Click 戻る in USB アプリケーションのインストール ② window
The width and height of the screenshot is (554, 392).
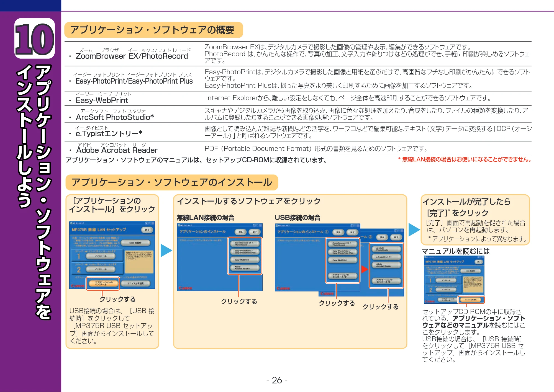pos(382,237)
